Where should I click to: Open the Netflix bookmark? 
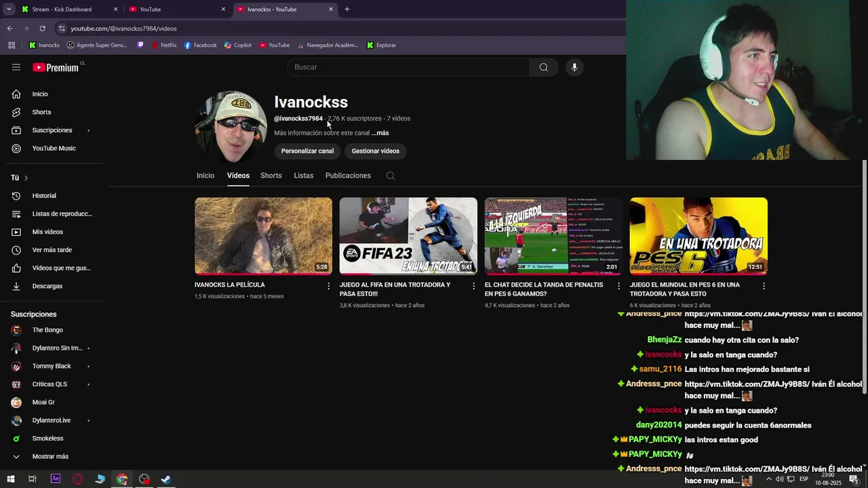click(163, 45)
